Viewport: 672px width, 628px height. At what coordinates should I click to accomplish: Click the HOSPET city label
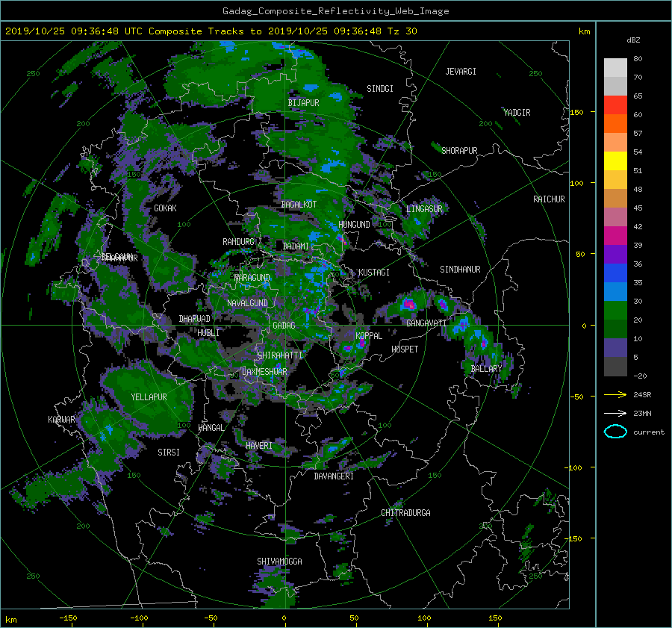tap(405, 349)
